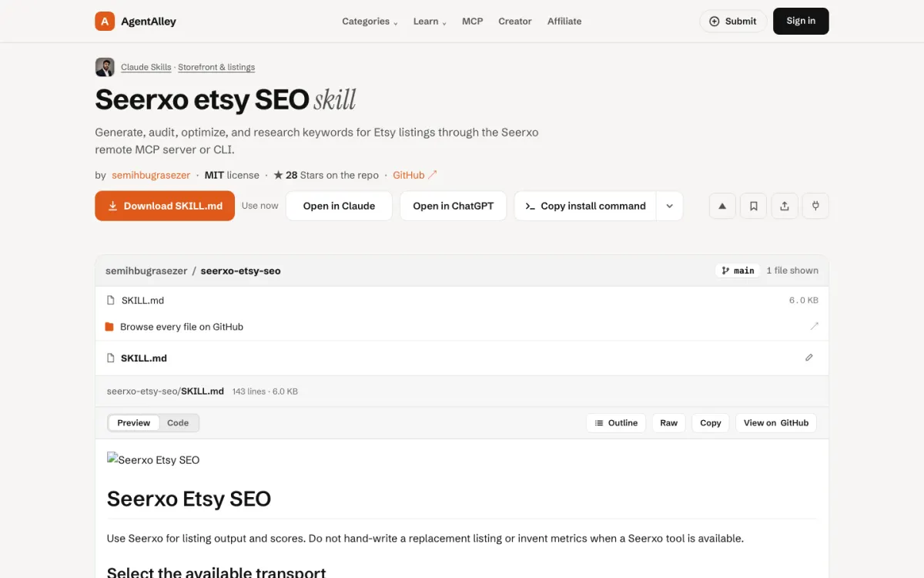This screenshot has width=924, height=578.
Task: Open the MCP nav item
Action: (x=473, y=22)
